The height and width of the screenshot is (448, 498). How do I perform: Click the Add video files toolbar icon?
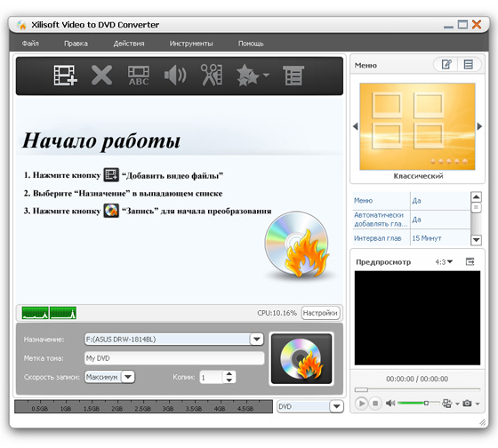(66, 76)
